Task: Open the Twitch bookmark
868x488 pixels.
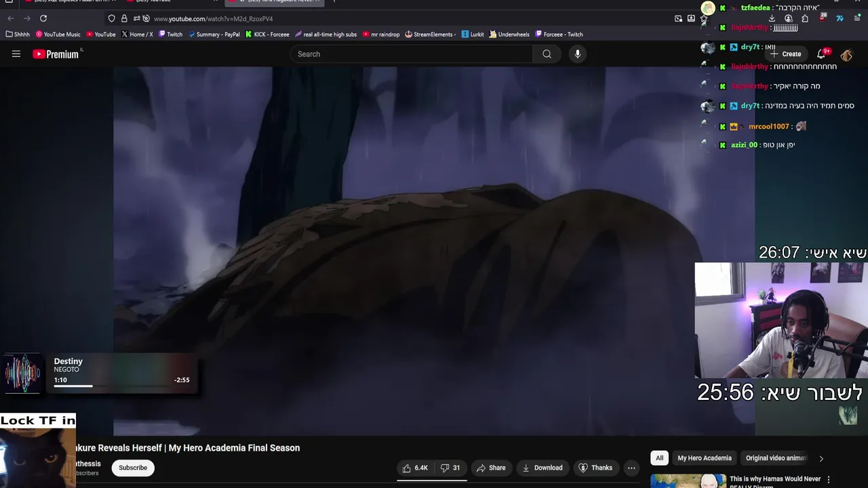Action: click(x=171, y=35)
